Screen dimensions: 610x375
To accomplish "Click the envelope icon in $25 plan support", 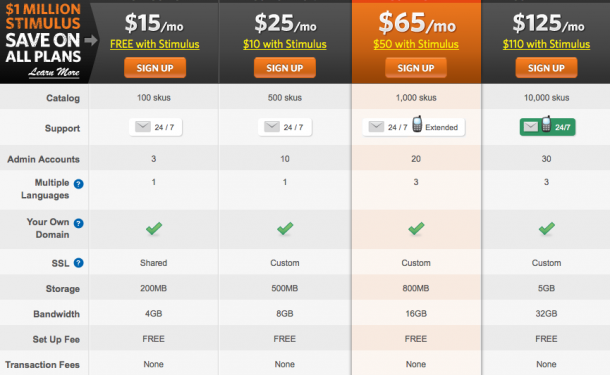I will pyautogui.click(x=272, y=127).
